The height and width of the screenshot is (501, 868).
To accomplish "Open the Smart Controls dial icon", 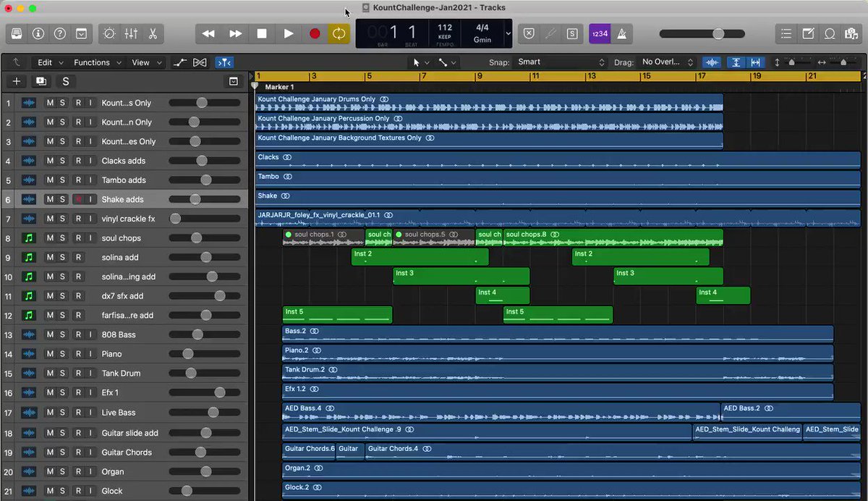I will [109, 33].
